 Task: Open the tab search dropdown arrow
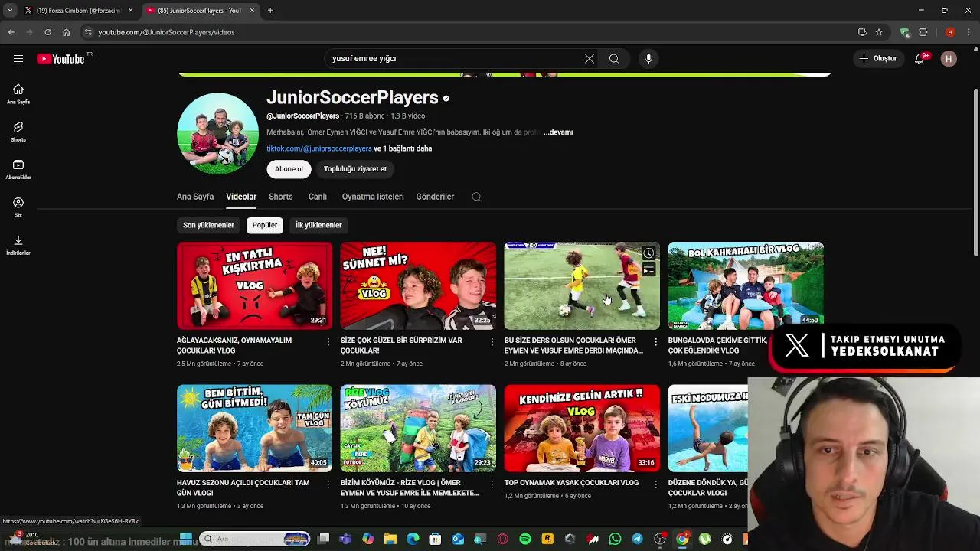pyautogui.click(x=9, y=11)
